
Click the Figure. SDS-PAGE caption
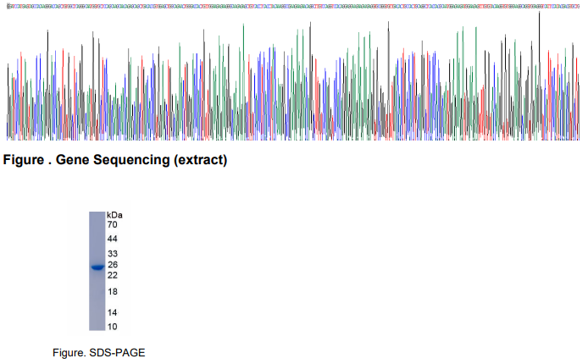coord(98,353)
